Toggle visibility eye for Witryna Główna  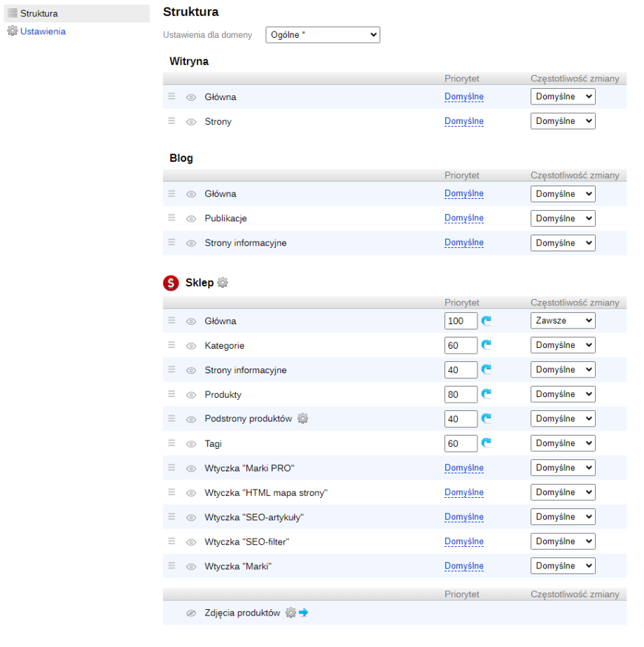[x=191, y=97]
